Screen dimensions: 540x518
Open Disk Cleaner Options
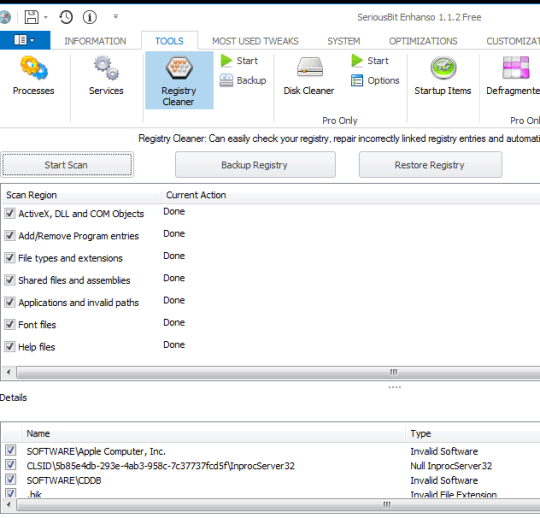[375, 81]
